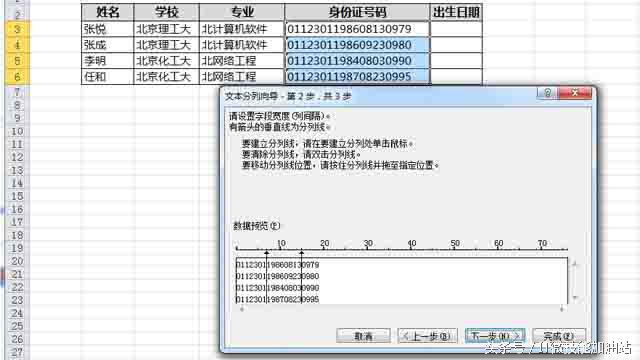Image resolution: width=640 pixels, height=360 pixels.
Task: Select ID cell 011230119870823​0995
Action: tap(357, 76)
